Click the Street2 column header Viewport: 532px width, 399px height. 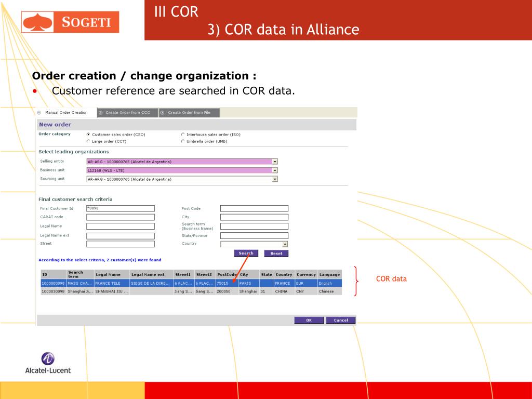(205, 274)
